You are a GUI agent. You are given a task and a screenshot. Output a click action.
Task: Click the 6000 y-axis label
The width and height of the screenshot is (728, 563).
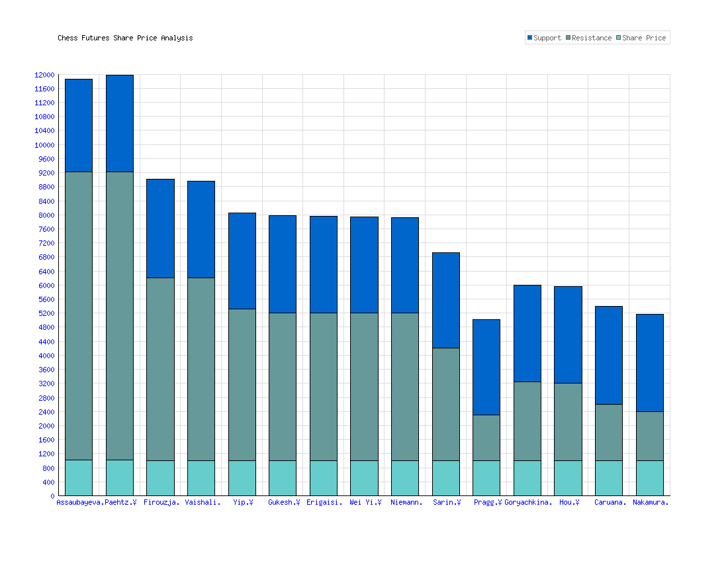[x=46, y=285]
